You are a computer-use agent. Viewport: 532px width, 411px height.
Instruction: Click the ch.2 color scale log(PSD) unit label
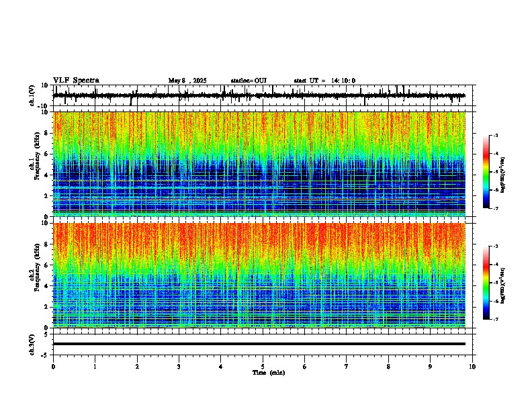503,285
